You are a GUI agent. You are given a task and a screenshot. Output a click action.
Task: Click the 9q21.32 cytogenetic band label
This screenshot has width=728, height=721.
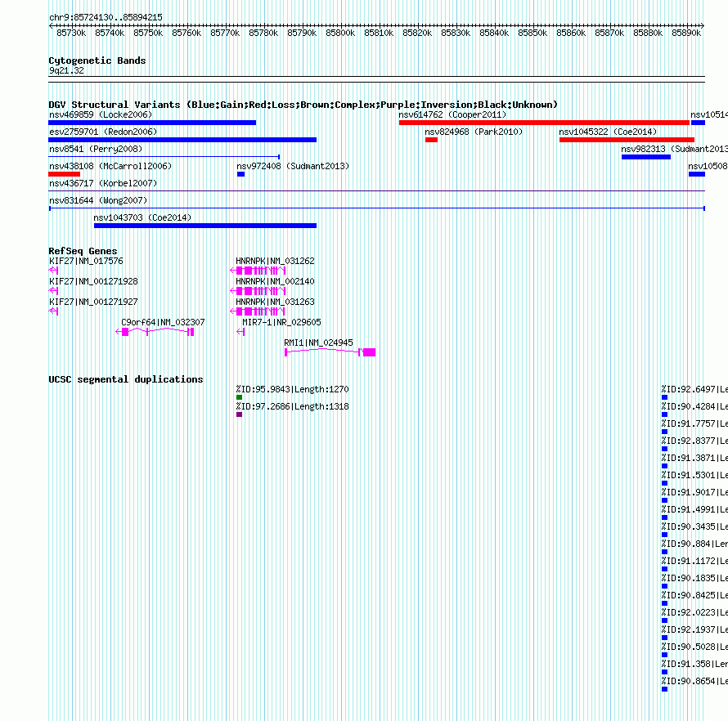(x=66, y=70)
